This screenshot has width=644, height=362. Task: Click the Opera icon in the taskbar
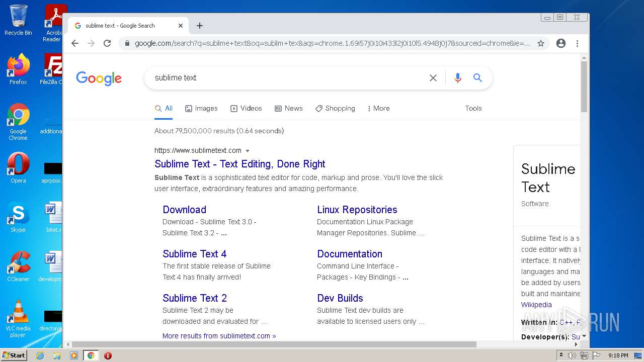point(108,355)
